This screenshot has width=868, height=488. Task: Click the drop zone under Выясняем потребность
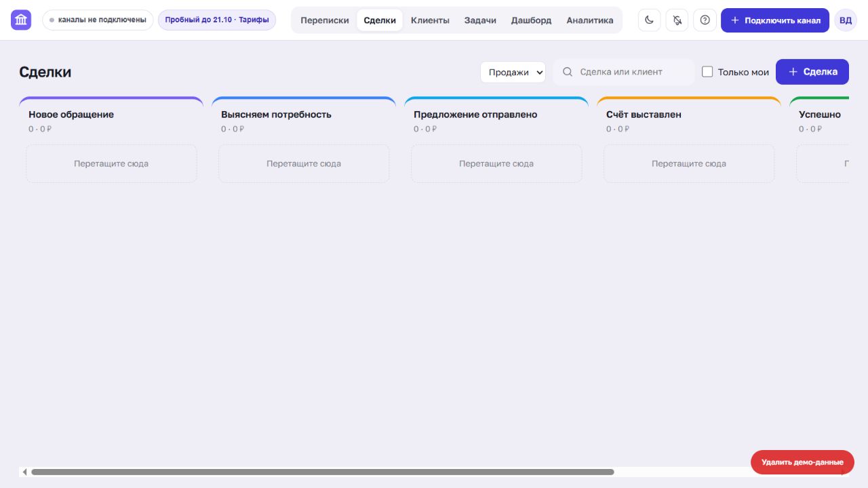pyautogui.click(x=304, y=163)
